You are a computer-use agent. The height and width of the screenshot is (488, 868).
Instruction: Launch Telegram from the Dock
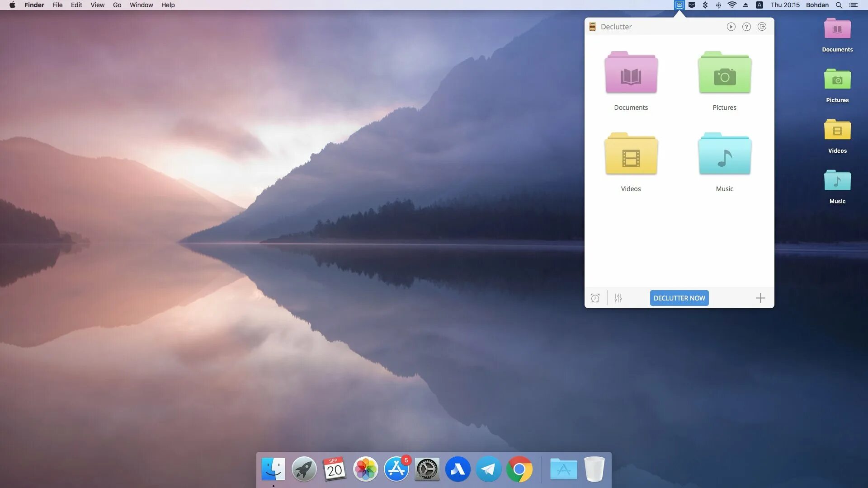pos(488,469)
